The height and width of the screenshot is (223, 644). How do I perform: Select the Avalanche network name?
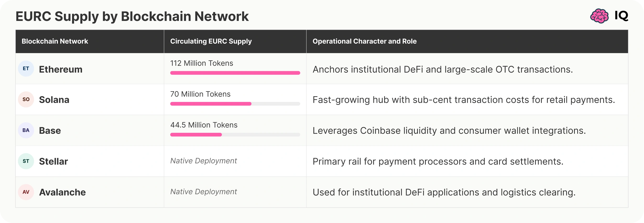coord(62,192)
